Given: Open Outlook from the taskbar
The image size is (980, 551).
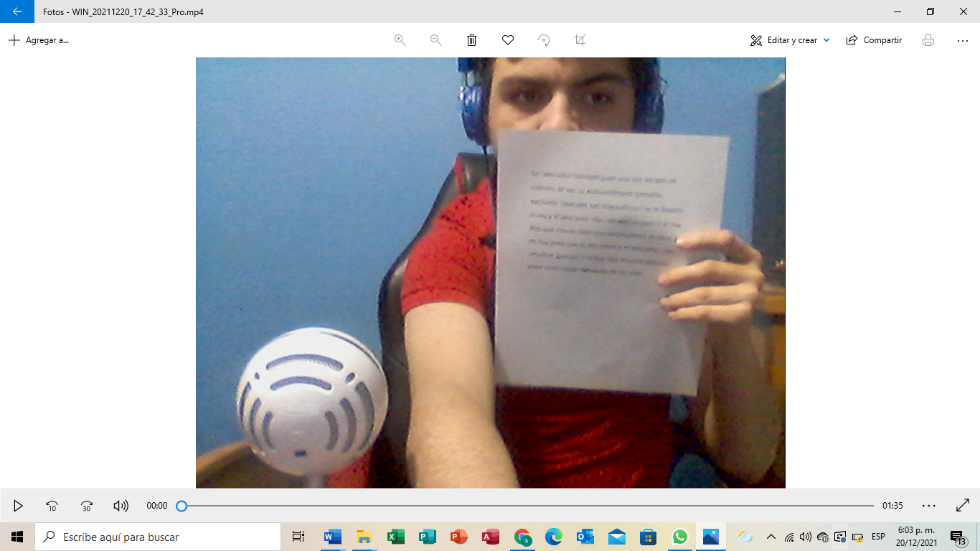Looking at the screenshot, I should (x=585, y=537).
